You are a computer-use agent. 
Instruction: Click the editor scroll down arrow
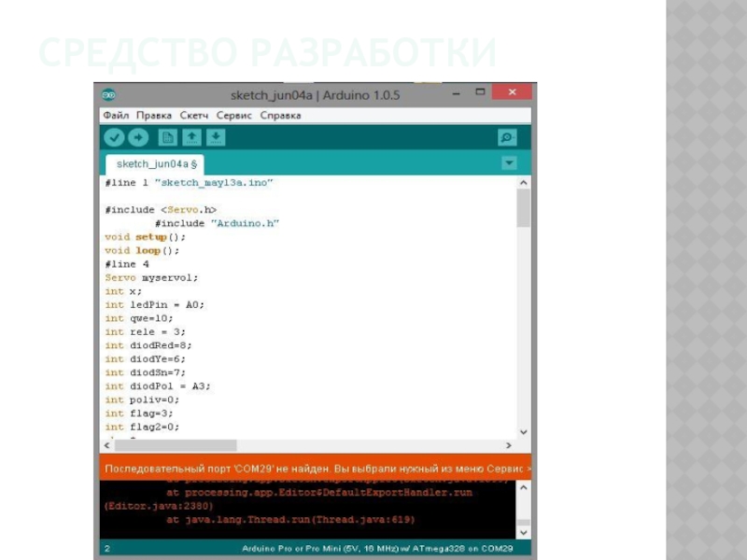(x=524, y=432)
